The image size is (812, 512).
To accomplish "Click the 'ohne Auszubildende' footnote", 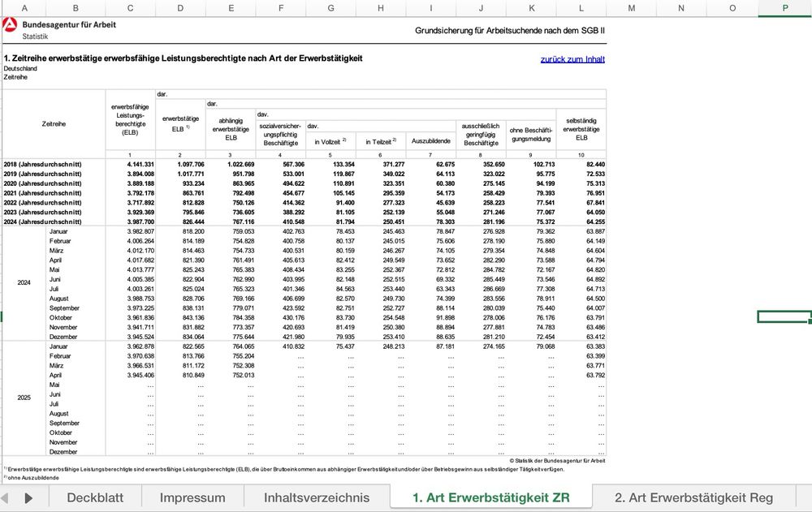I will tap(32, 477).
